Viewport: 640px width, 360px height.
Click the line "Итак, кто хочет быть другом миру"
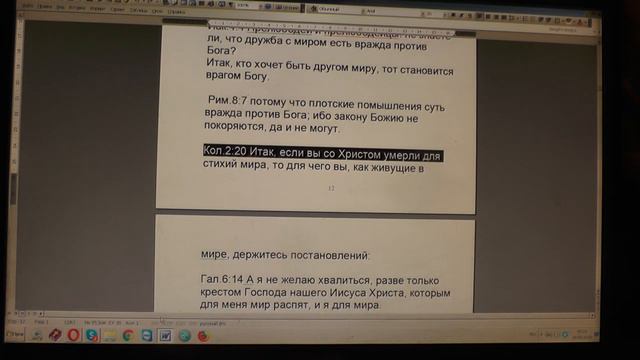330,68
